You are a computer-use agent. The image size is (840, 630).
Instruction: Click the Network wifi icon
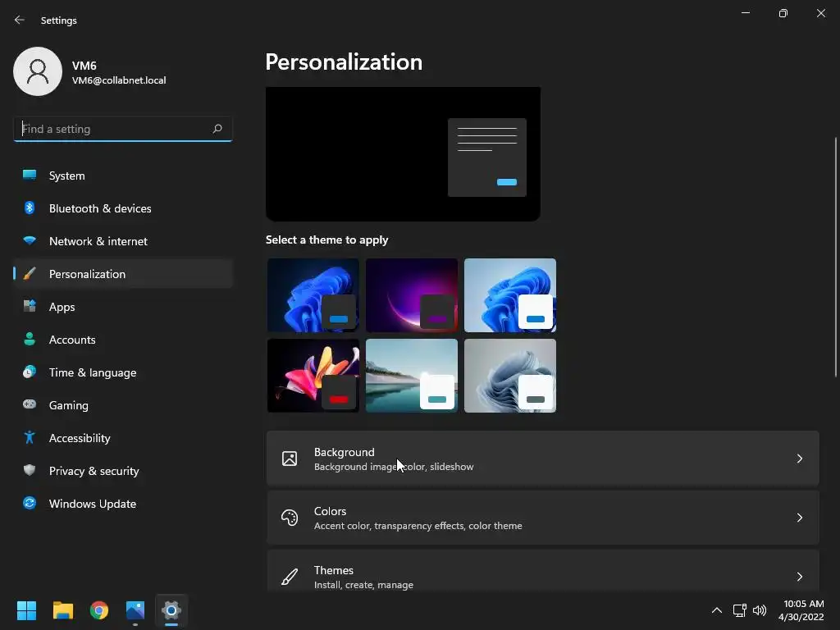[30, 240]
